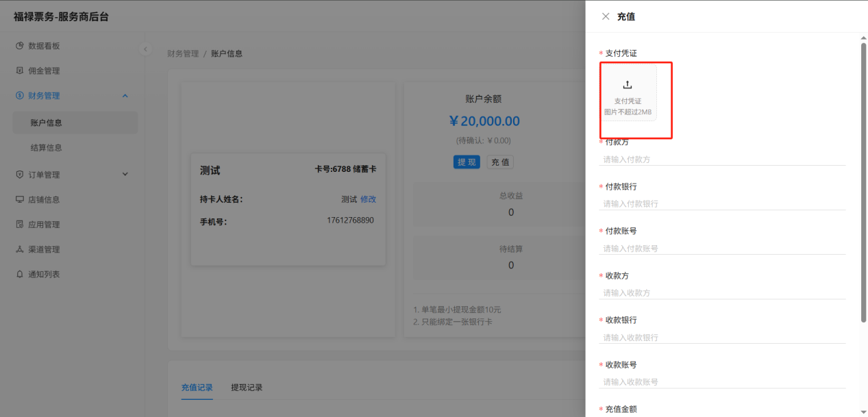Click the 应用管理 sidebar icon
This screenshot has height=417, width=868.
[20, 225]
